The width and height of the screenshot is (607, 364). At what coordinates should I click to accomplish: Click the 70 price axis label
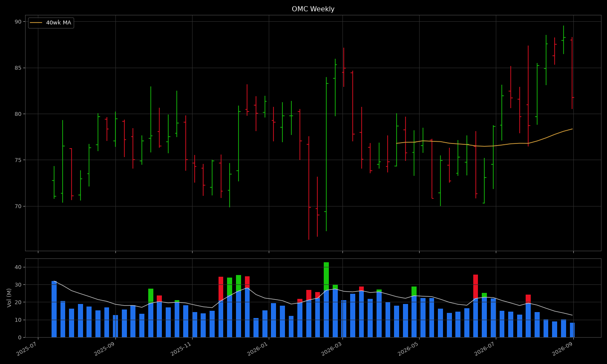(18, 206)
